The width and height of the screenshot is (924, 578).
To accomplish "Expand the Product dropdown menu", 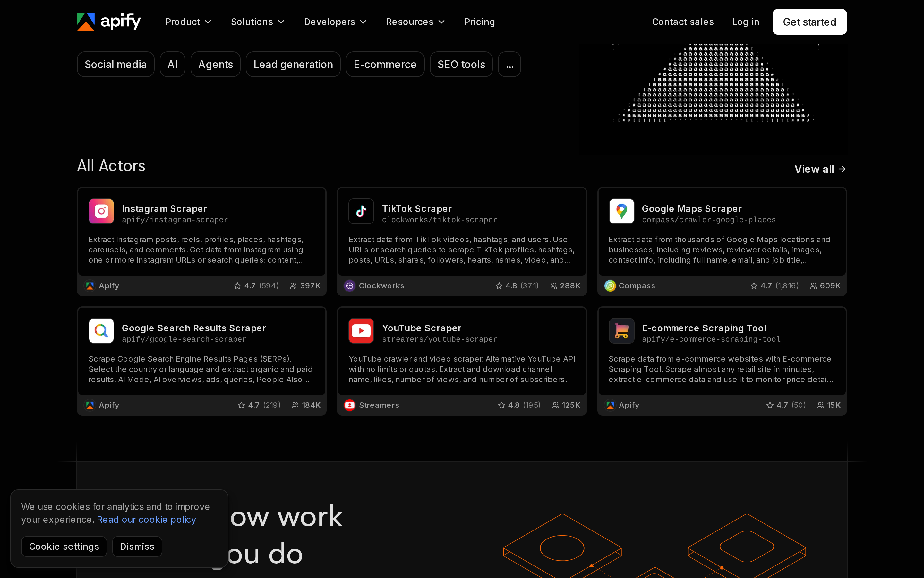I will pyautogui.click(x=188, y=22).
